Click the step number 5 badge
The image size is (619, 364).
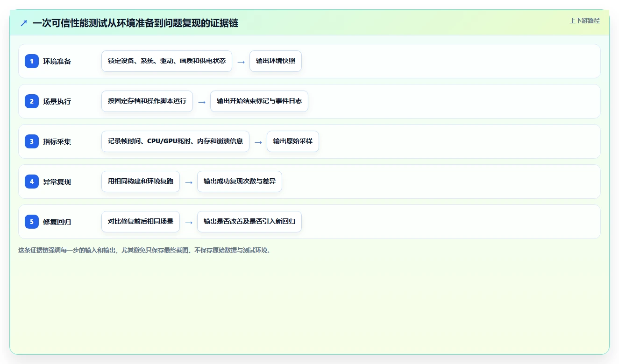32,222
